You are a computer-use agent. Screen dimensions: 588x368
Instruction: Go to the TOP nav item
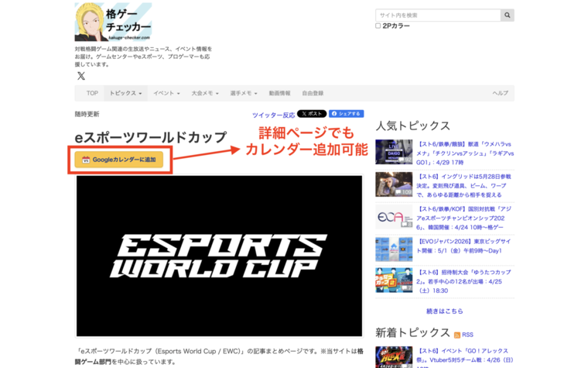92,93
